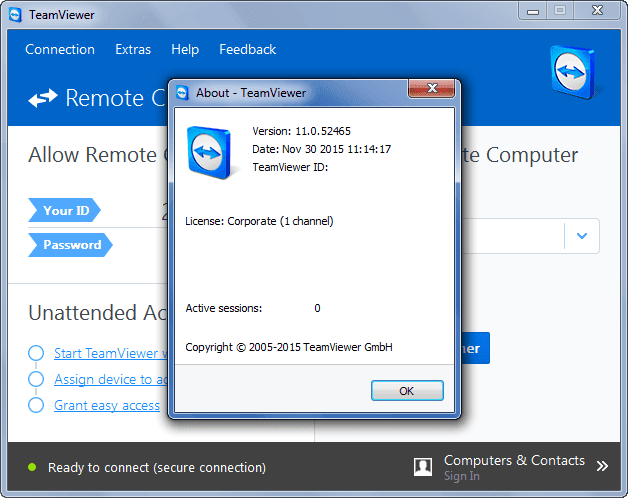
Task: Click Sign In under Computers & Contacts
Action: [x=461, y=476]
